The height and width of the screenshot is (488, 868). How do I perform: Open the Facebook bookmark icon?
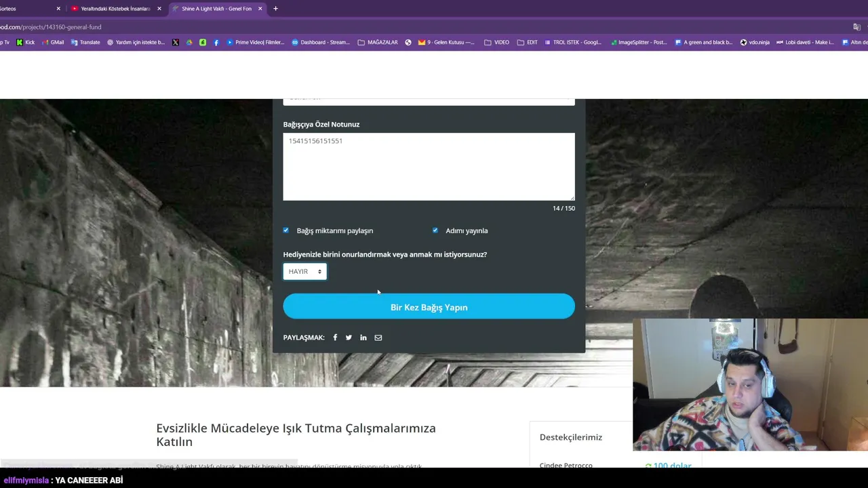[216, 42]
